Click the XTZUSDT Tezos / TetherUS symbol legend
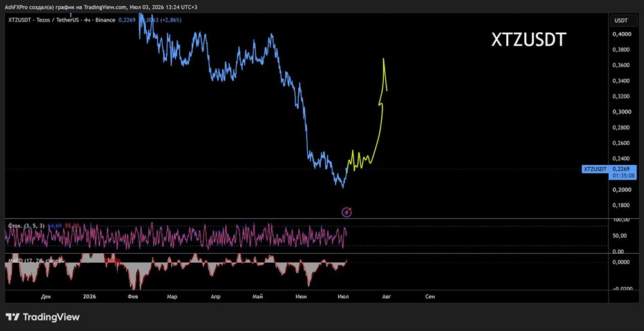Viewport: 644px width, 331px height. (62, 20)
